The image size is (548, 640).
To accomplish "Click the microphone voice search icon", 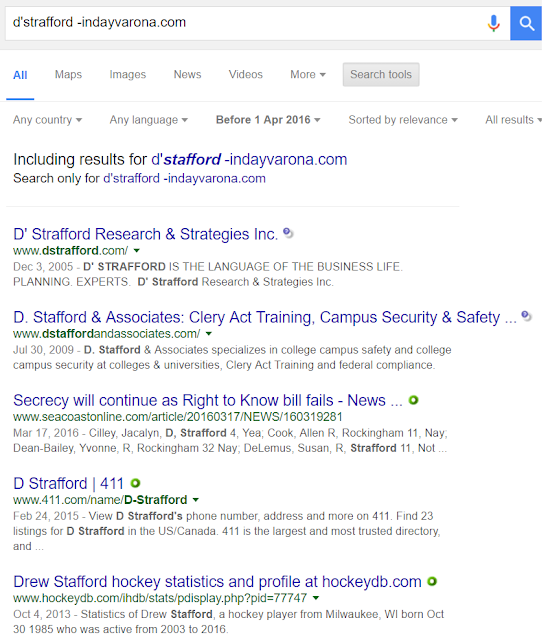I will click(x=494, y=23).
